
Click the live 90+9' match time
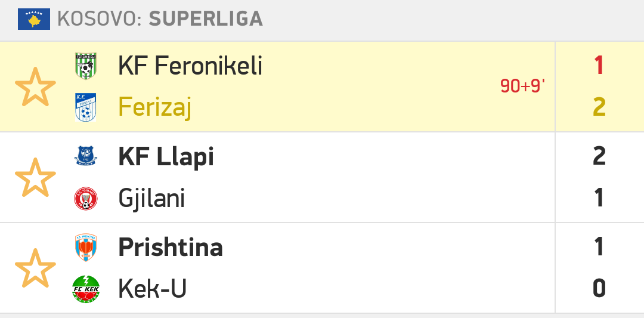coord(522,87)
